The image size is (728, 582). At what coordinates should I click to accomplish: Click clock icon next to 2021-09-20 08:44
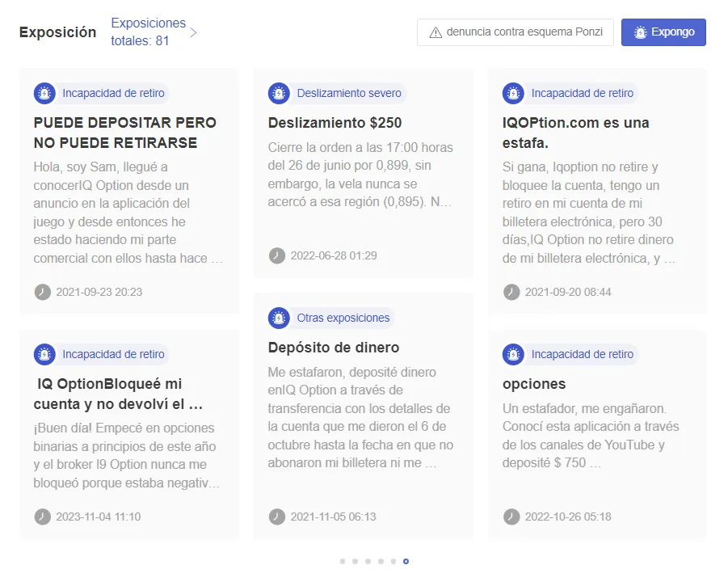511,292
